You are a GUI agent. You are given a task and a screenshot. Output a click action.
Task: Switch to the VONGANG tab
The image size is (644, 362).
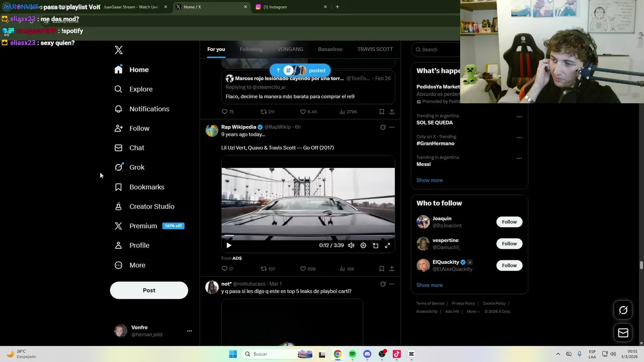(x=290, y=49)
